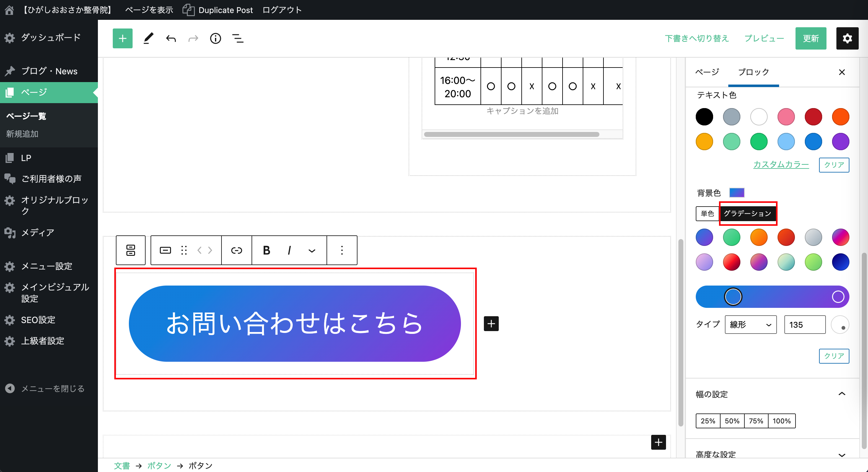Click the 更新 update button
Screen dimensions: 868x472
[x=810, y=38]
